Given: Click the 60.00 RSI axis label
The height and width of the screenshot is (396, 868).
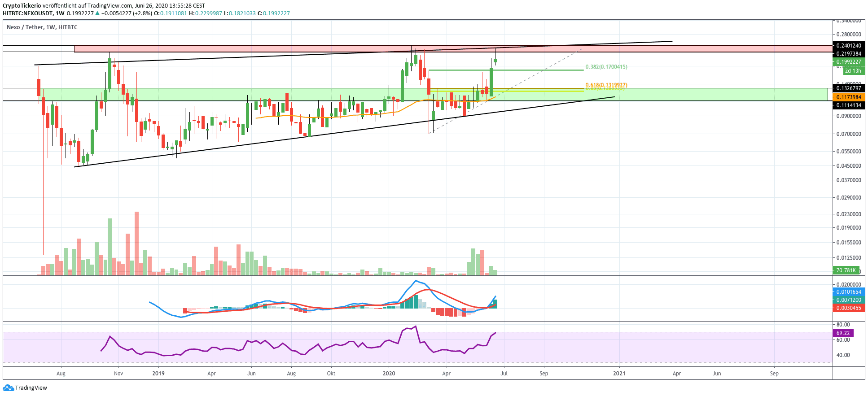Looking at the screenshot, I should click(843, 340).
